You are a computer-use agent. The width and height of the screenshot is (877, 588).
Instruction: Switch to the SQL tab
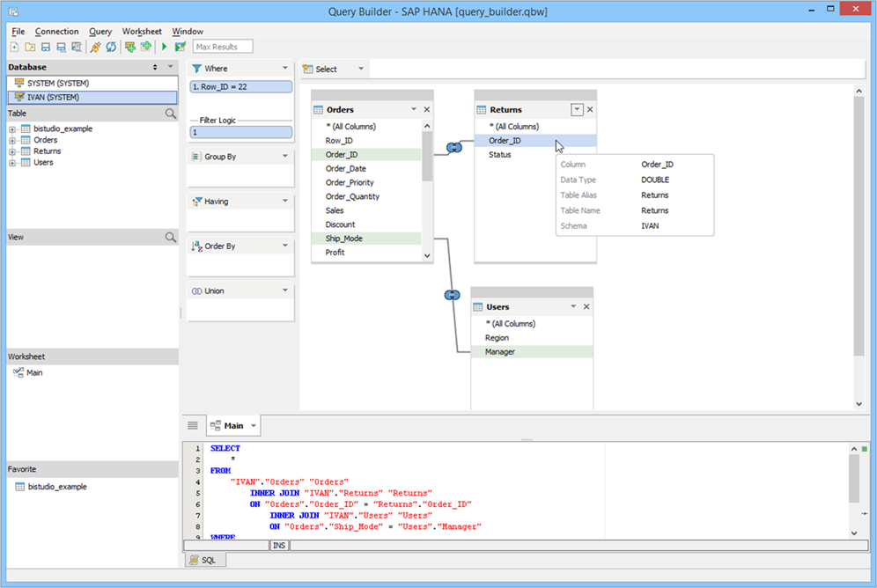click(205, 560)
